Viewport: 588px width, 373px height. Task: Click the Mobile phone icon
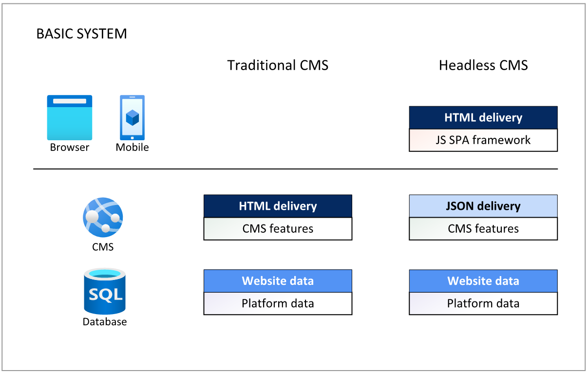(132, 117)
